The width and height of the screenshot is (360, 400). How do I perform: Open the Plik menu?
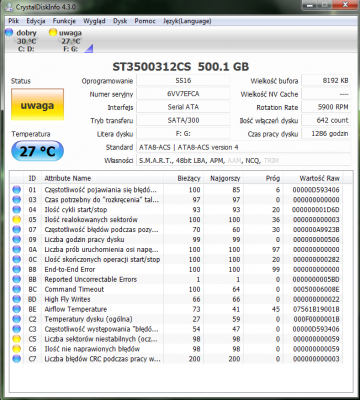pos(14,21)
